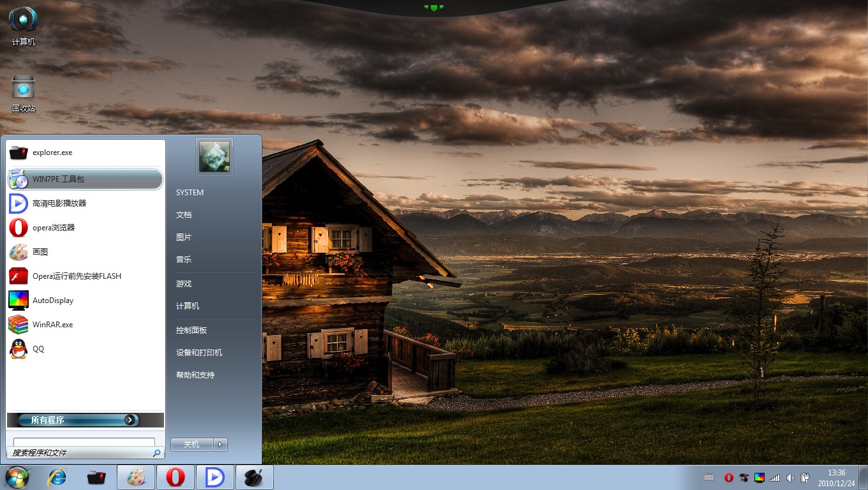The width and height of the screenshot is (868, 490).
Task: Switch to Paint palette taskbar button
Action: click(136, 477)
